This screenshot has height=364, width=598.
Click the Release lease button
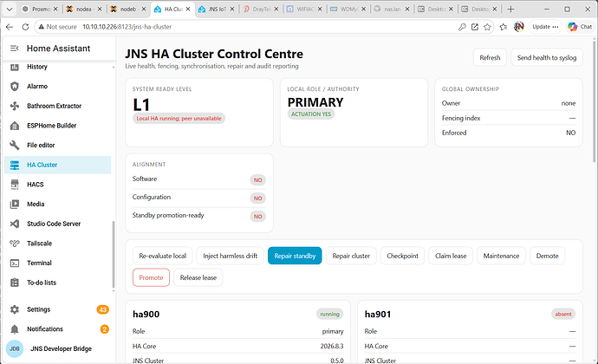198,277
